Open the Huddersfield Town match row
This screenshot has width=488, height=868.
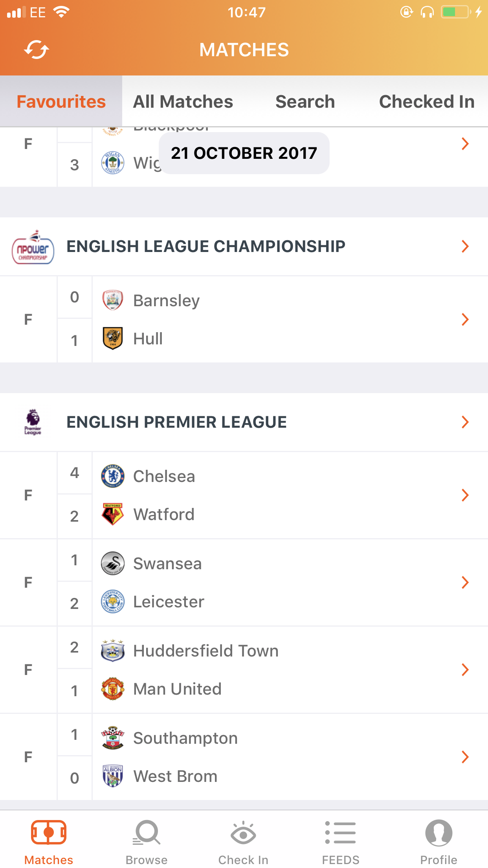coord(244,670)
